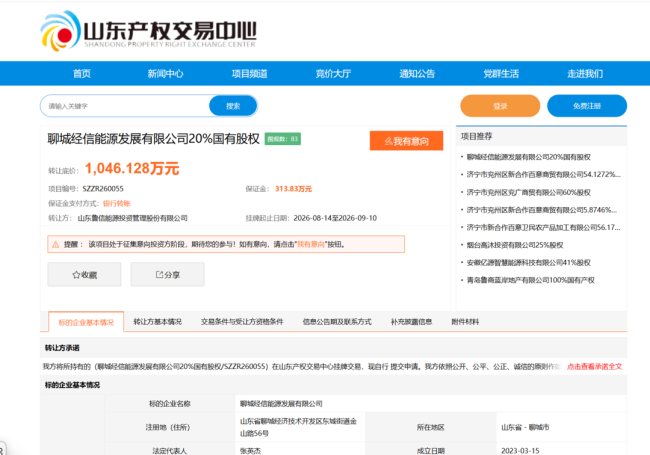Click the company name cell 聊城经信能源发展有限公司

pos(281,404)
